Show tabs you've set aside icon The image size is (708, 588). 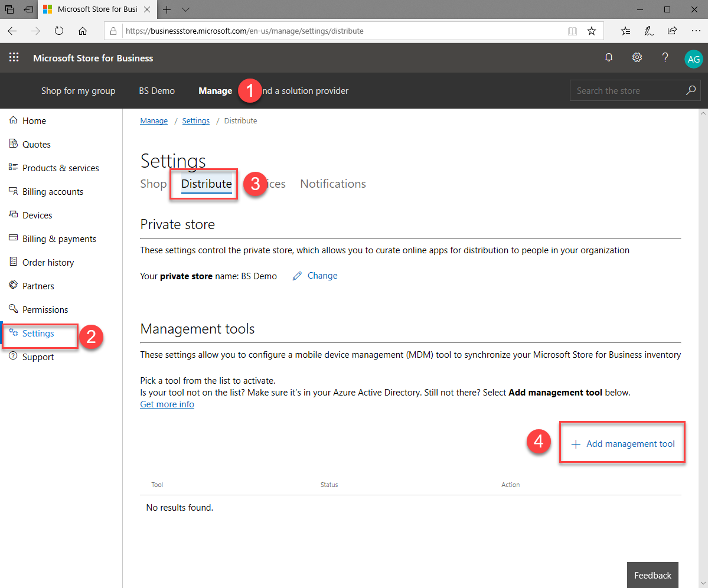(9, 9)
